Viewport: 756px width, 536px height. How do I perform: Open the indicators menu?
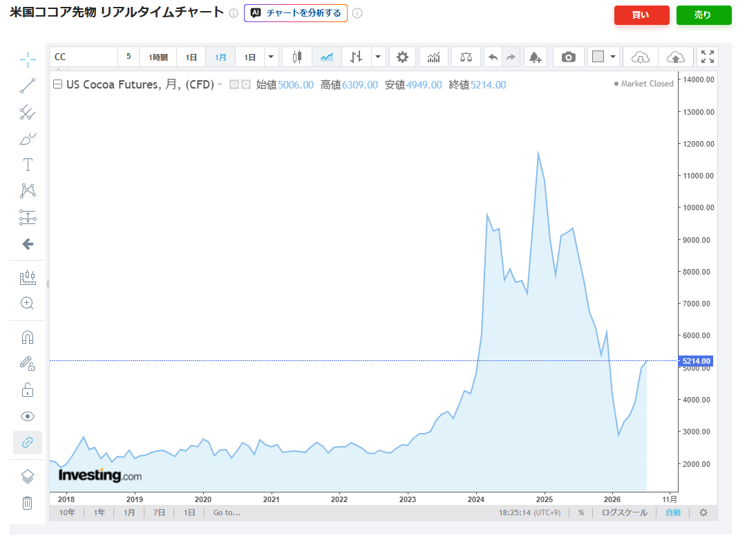pos(434,57)
